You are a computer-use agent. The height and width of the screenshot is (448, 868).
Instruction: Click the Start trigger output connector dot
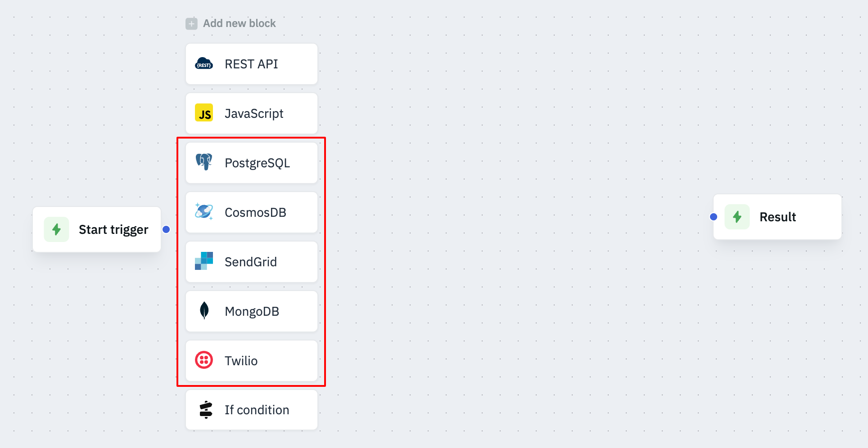tap(166, 229)
